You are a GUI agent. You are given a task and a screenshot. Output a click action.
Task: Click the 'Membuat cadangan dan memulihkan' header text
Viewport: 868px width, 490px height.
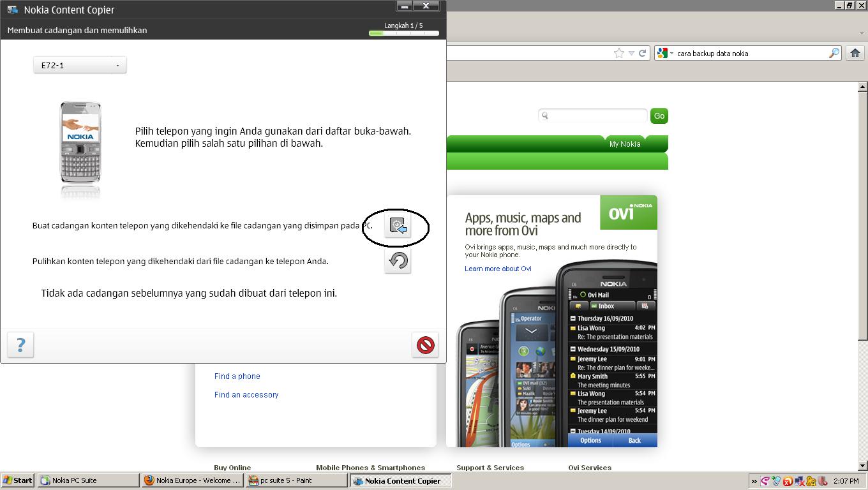[x=77, y=30]
